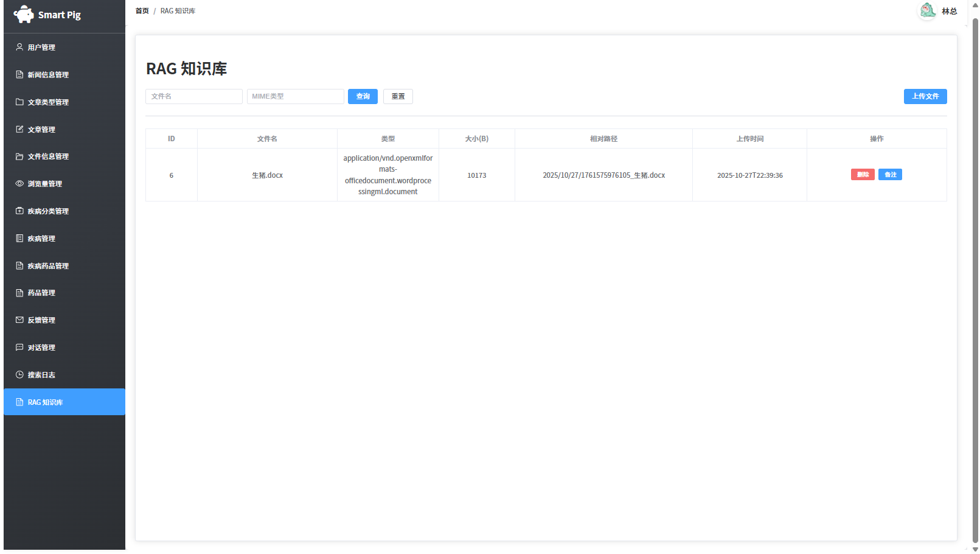Click the 对话管理 chat bubble icon
The height and width of the screenshot is (554, 980).
point(19,347)
